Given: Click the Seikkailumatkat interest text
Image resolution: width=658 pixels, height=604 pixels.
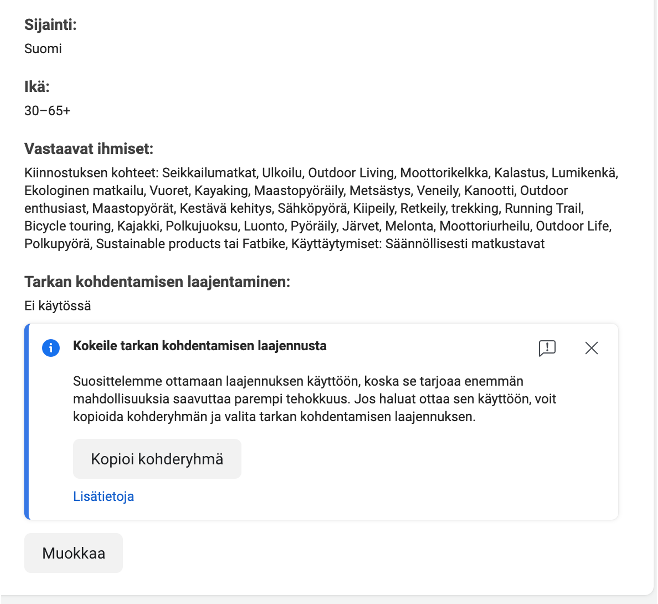Looking at the screenshot, I should point(209,173).
